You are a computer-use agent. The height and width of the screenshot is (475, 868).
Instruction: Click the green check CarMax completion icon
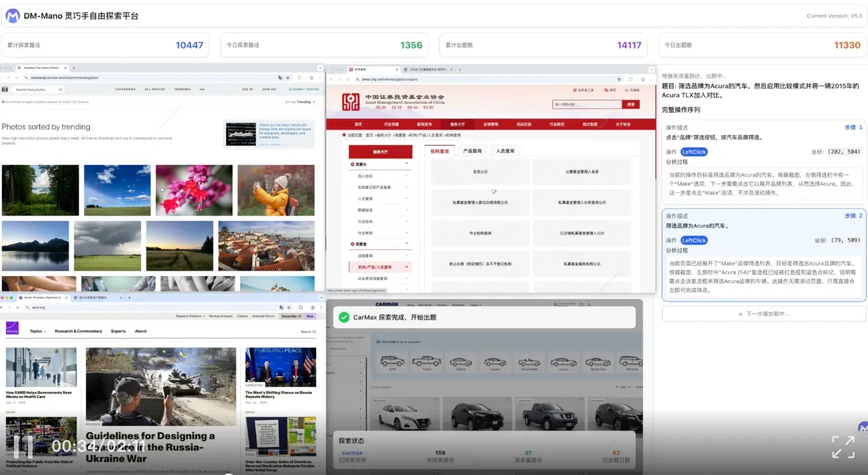(x=343, y=317)
